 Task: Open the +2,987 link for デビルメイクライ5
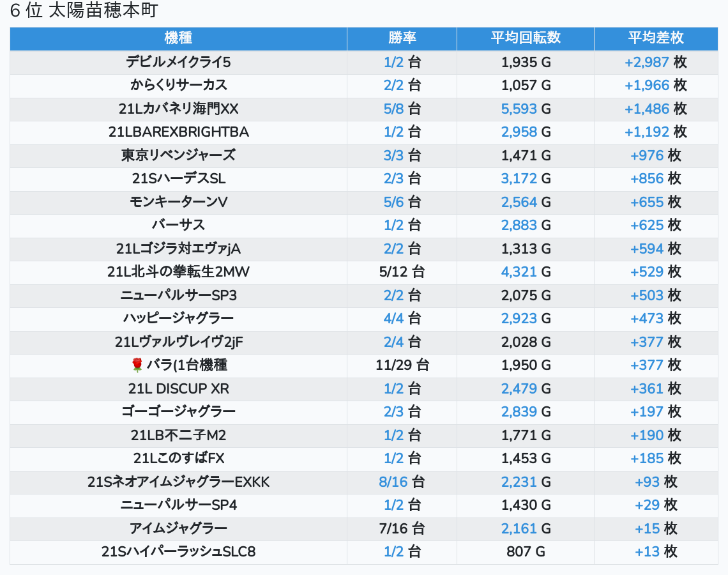(x=646, y=62)
